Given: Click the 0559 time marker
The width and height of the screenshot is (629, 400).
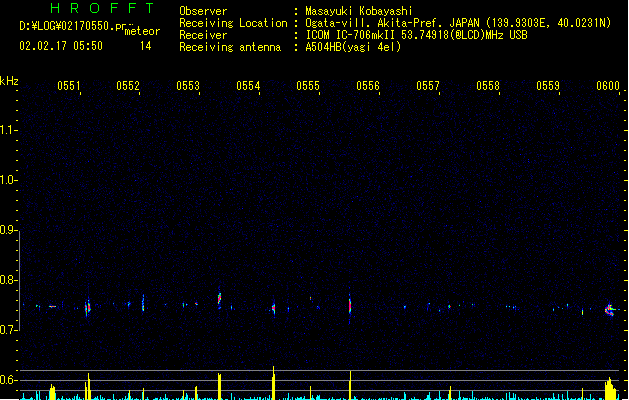Looking at the screenshot, I should click(x=548, y=86).
